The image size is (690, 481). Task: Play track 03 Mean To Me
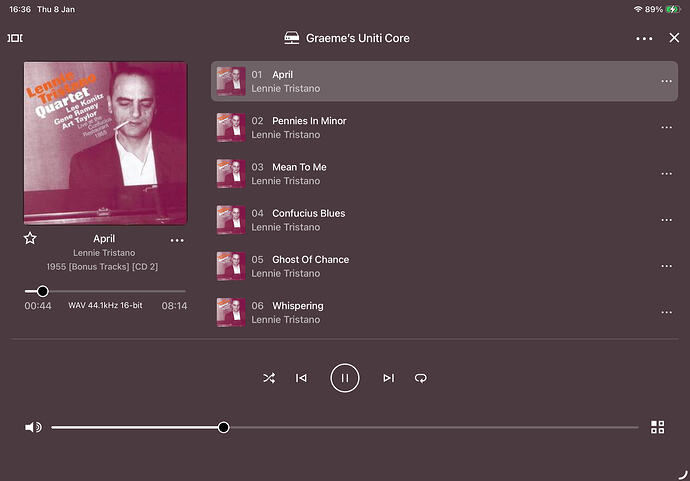coord(444,174)
